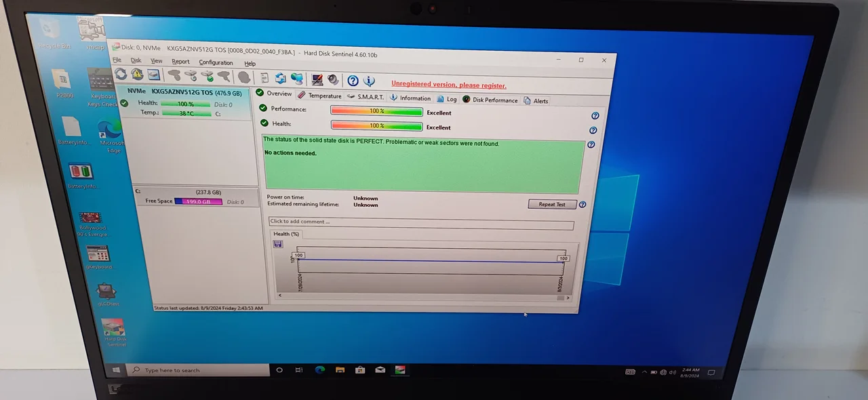
Task: Click help icon beside Performance rating
Action: [595, 116]
